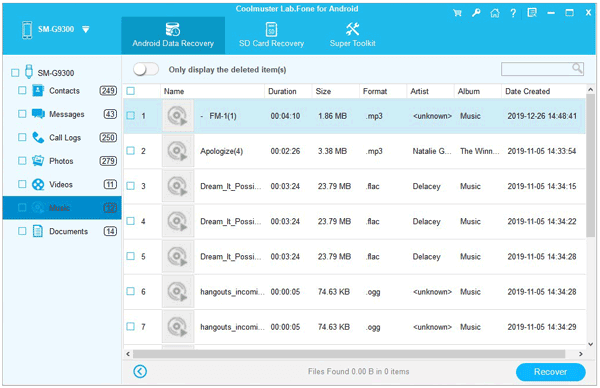Click the Artist column header

coord(430,91)
